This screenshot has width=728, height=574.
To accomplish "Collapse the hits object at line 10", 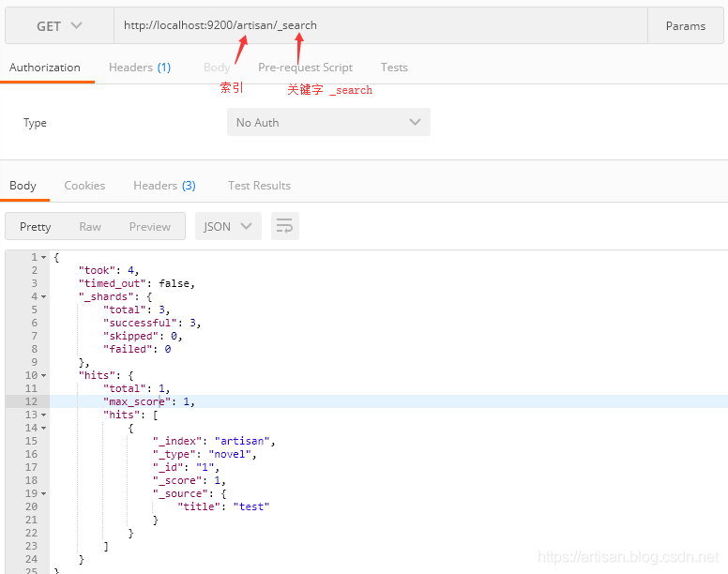I will (x=43, y=375).
